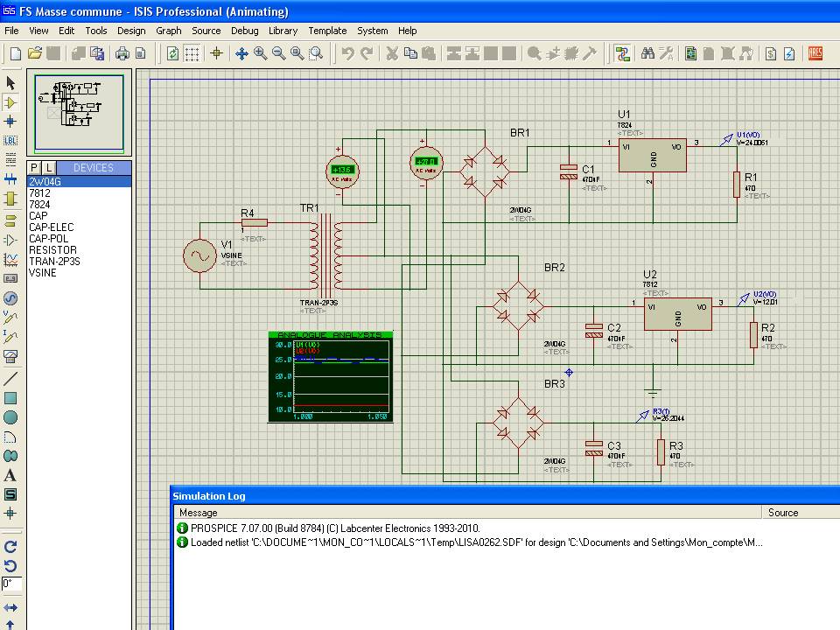Pick the Generator mode sine icon
The width and height of the screenshot is (840, 630).
[10, 297]
